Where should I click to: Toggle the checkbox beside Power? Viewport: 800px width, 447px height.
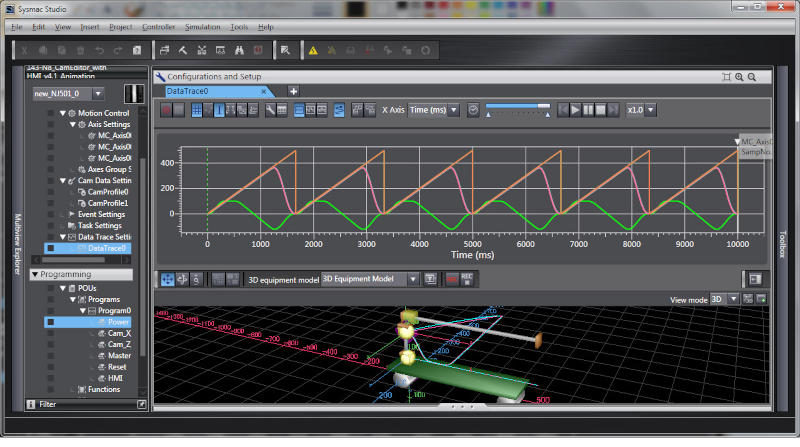point(51,322)
